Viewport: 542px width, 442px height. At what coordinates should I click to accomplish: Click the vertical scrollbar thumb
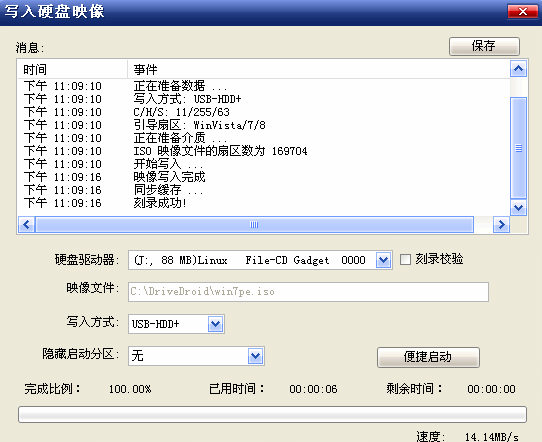point(518,148)
